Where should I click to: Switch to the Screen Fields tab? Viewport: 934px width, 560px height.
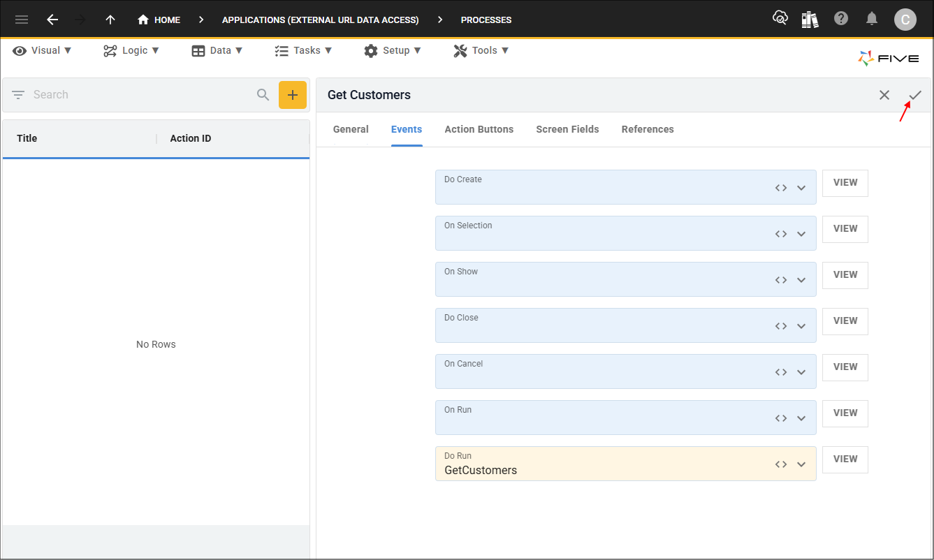point(567,129)
